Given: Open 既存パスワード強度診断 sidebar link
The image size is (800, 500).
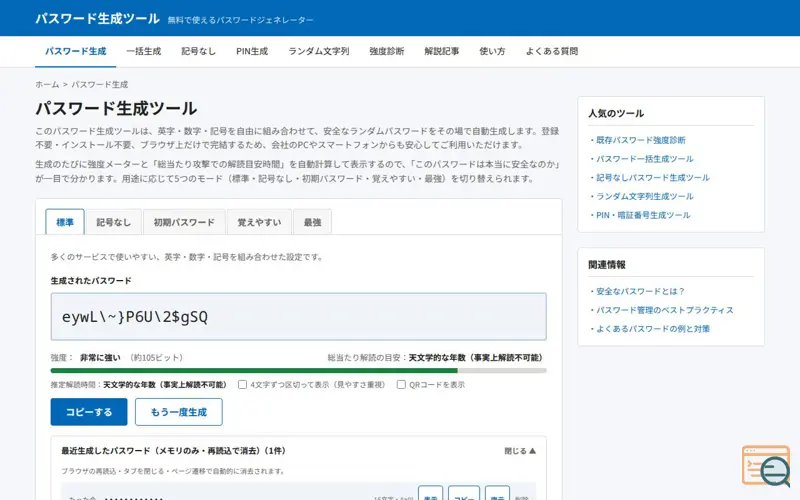Looking at the screenshot, I should [x=641, y=140].
